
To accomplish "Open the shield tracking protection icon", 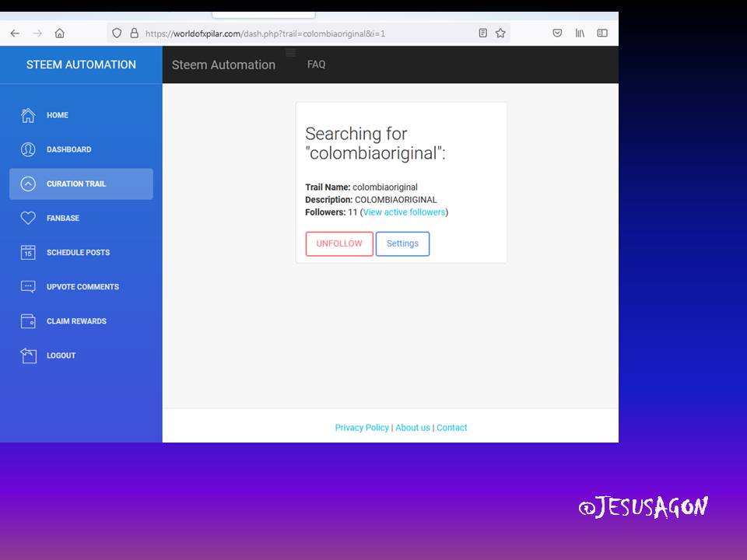I will pos(117,33).
